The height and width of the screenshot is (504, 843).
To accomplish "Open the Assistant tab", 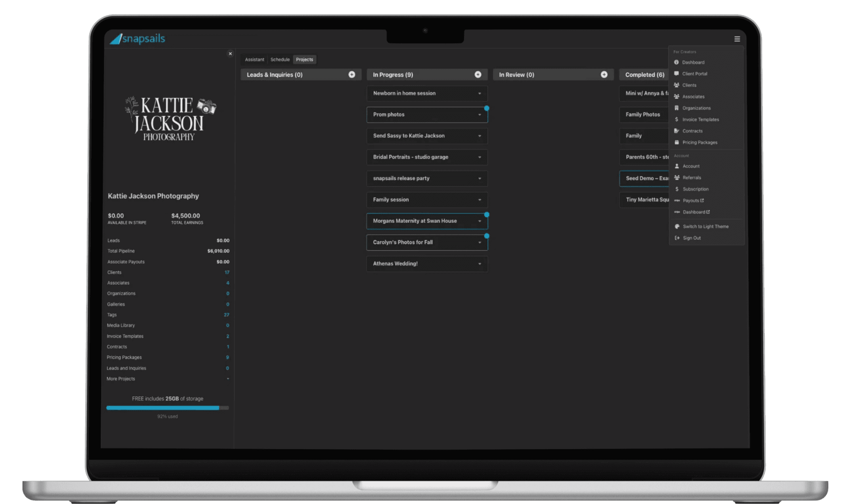I will (254, 59).
